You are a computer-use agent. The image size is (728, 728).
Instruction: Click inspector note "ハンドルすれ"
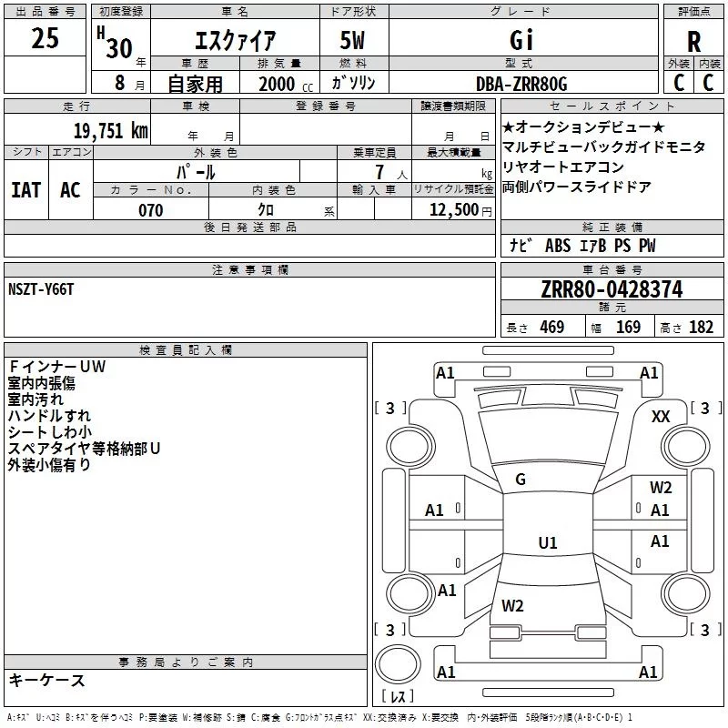(x=49, y=416)
